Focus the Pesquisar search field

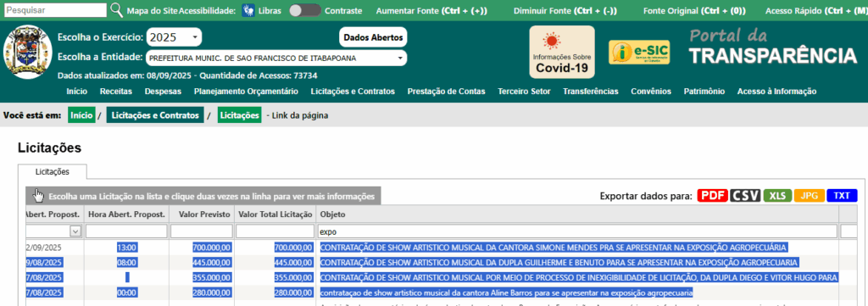pos(55,10)
